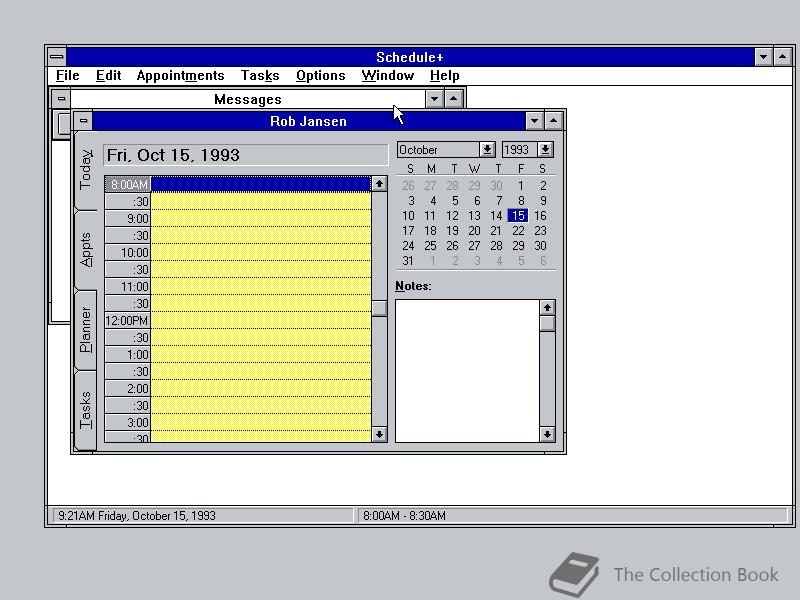
Task: Select October 30 in the calendar
Action: 540,246
